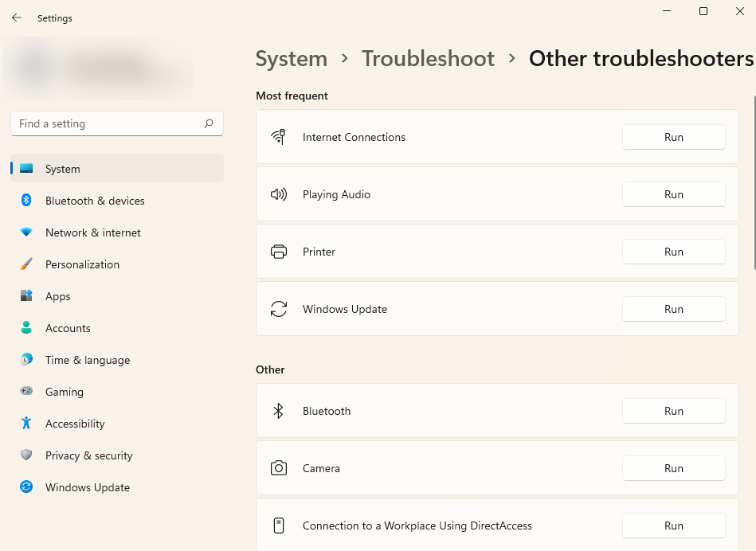The width and height of the screenshot is (756, 551).
Task: Click the search magnifier icon in Find box
Action: (209, 123)
